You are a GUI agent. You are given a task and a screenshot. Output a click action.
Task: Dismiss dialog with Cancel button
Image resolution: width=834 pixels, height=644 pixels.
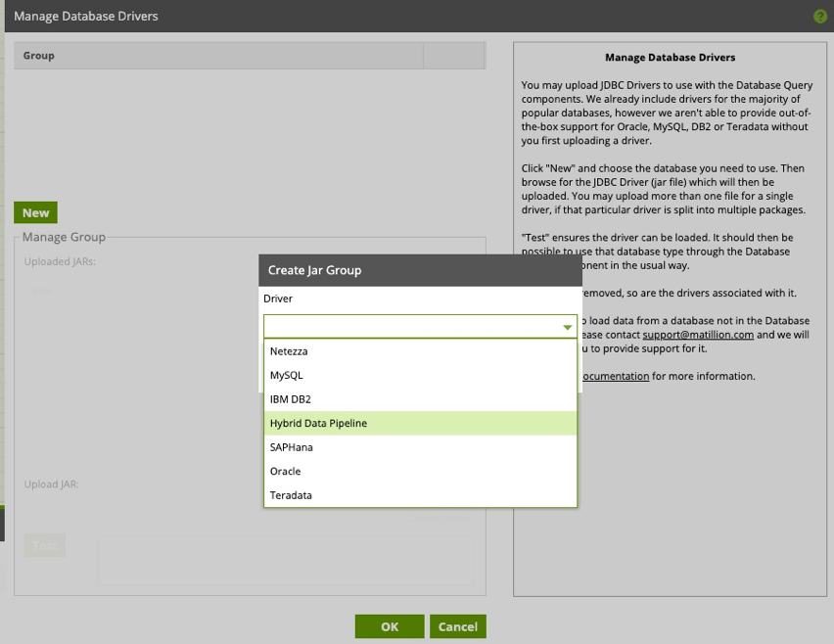tap(457, 626)
